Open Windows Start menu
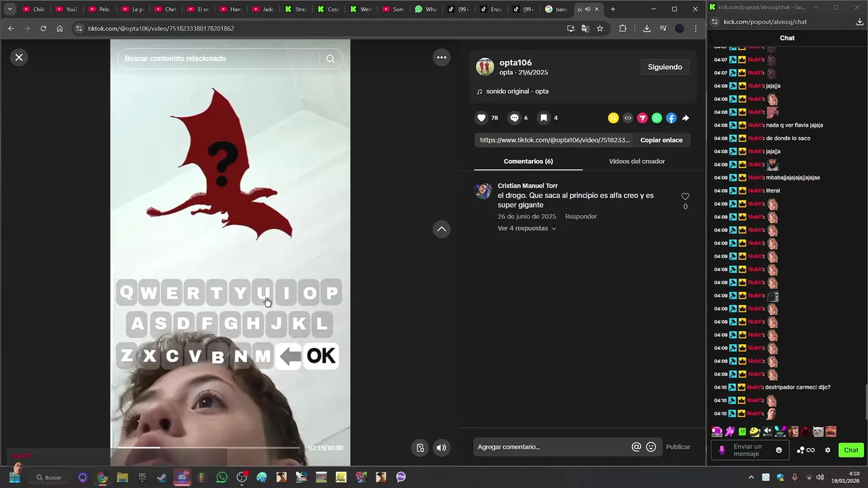Image resolution: width=868 pixels, height=488 pixels. [x=14, y=477]
